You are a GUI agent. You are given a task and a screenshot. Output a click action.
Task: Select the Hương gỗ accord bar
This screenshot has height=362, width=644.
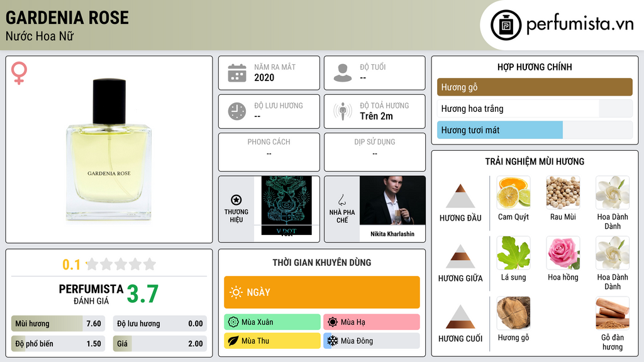pos(535,87)
